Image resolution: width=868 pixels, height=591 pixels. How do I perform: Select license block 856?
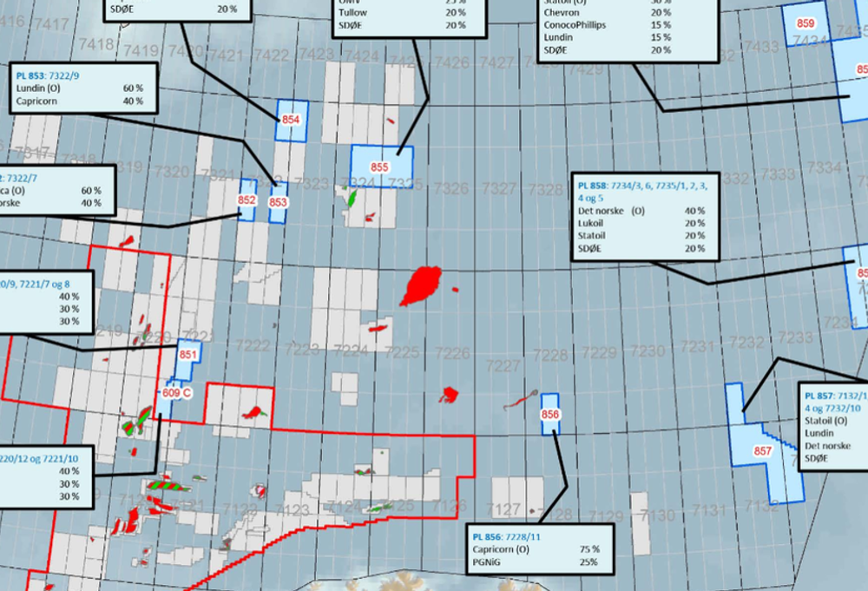pos(550,414)
